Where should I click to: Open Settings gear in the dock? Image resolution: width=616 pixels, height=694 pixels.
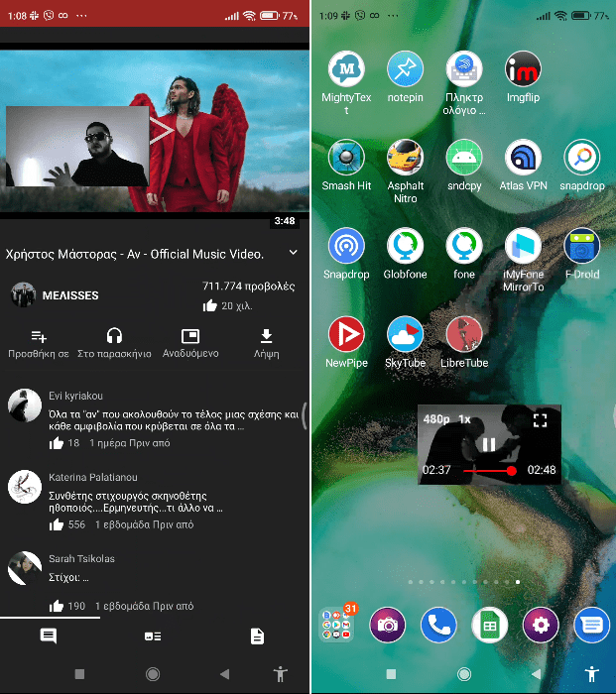(x=541, y=625)
